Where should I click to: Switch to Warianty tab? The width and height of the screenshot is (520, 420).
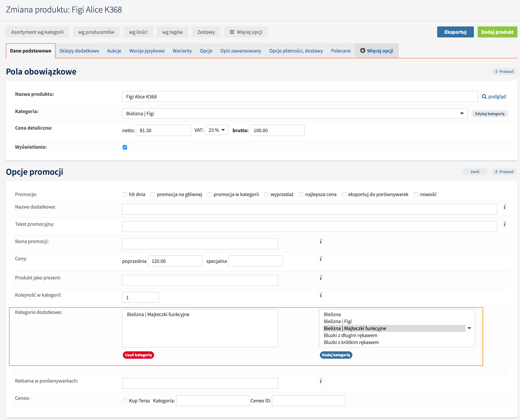(182, 51)
